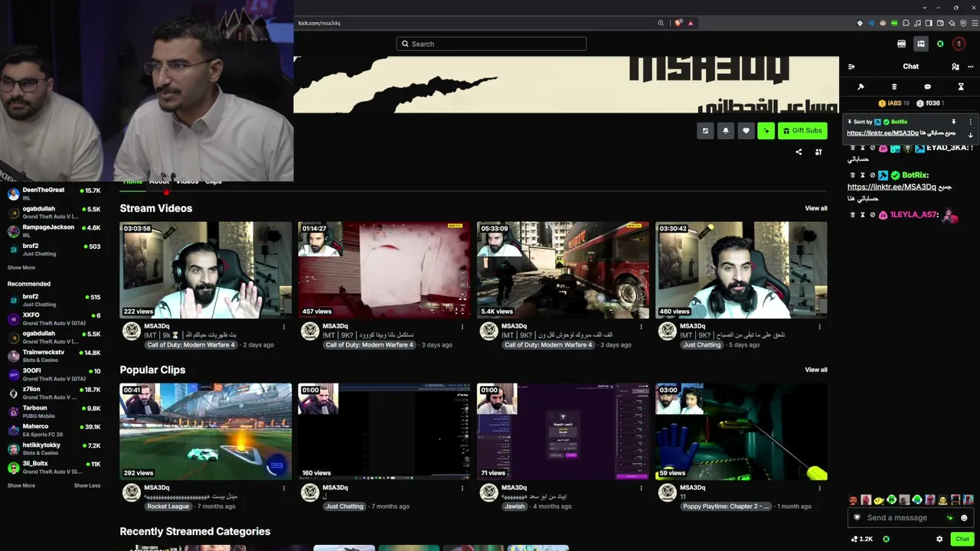Unpin the BotRix pinned message

[x=954, y=122]
